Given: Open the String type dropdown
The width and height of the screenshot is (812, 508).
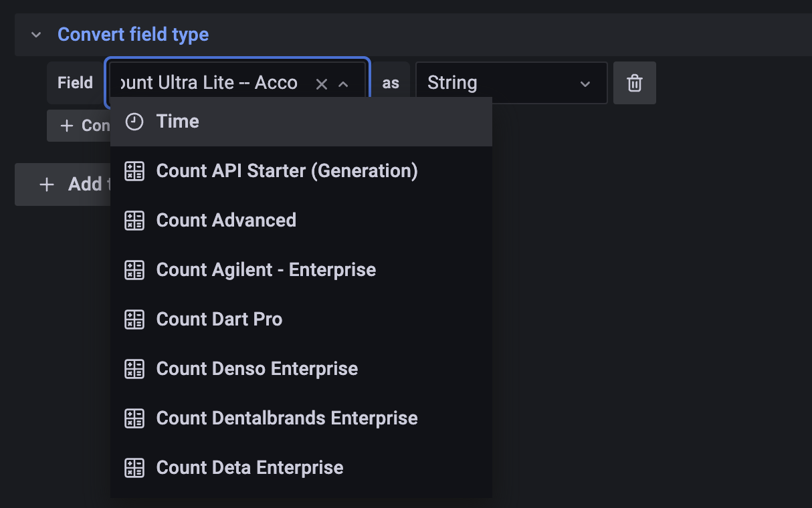Looking at the screenshot, I should [511, 83].
